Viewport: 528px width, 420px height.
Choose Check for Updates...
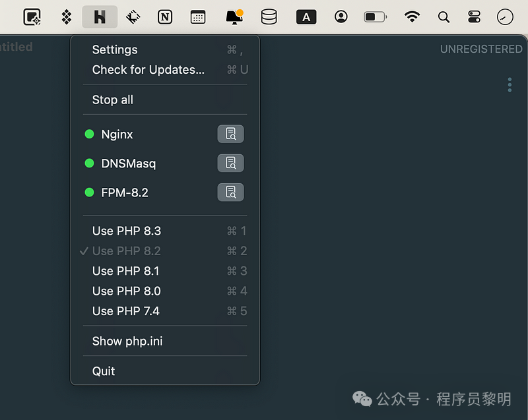point(165,70)
